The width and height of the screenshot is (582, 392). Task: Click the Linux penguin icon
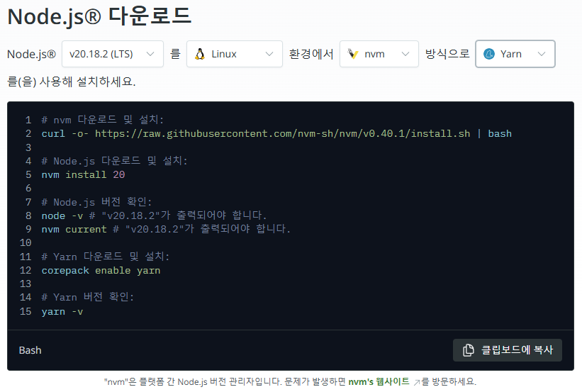(x=200, y=54)
